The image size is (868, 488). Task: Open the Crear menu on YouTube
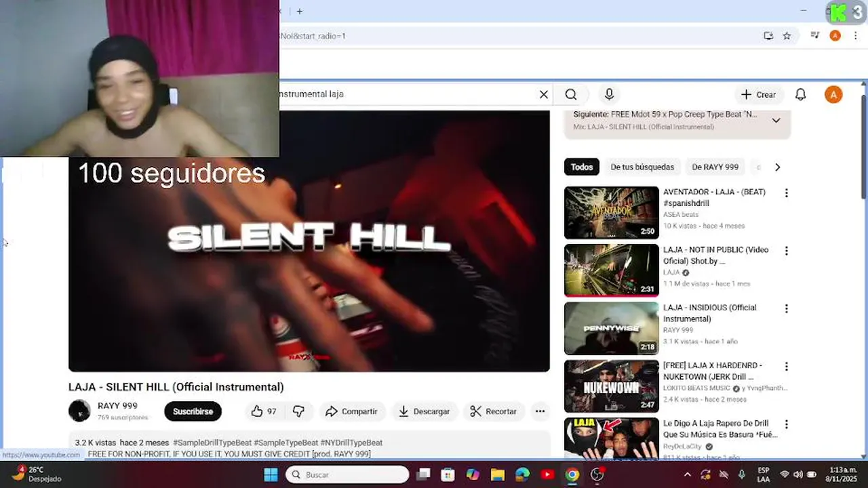coord(758,94)
